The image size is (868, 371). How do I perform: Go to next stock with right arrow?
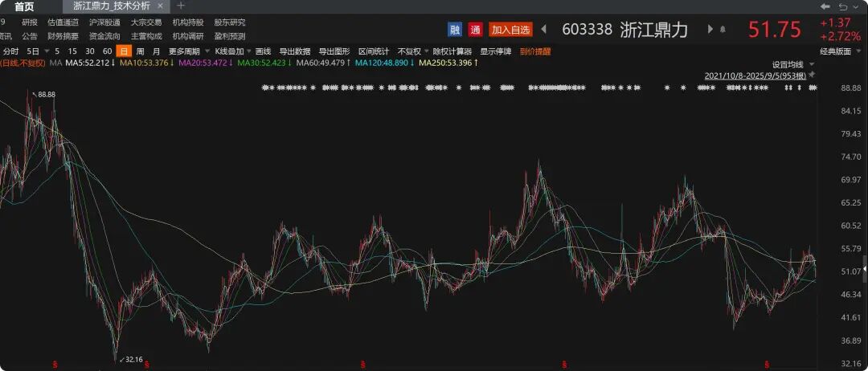point(710,30)
